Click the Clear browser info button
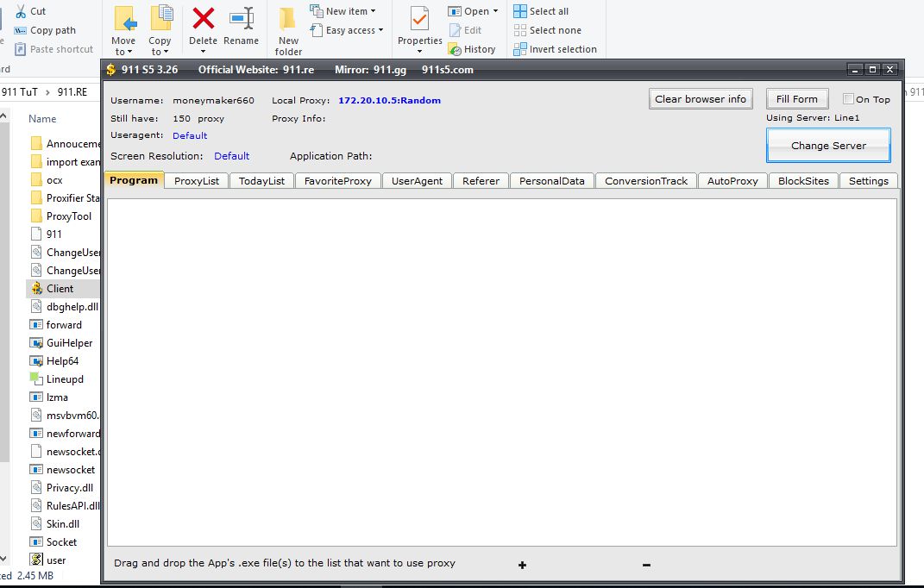 point(701,99)
